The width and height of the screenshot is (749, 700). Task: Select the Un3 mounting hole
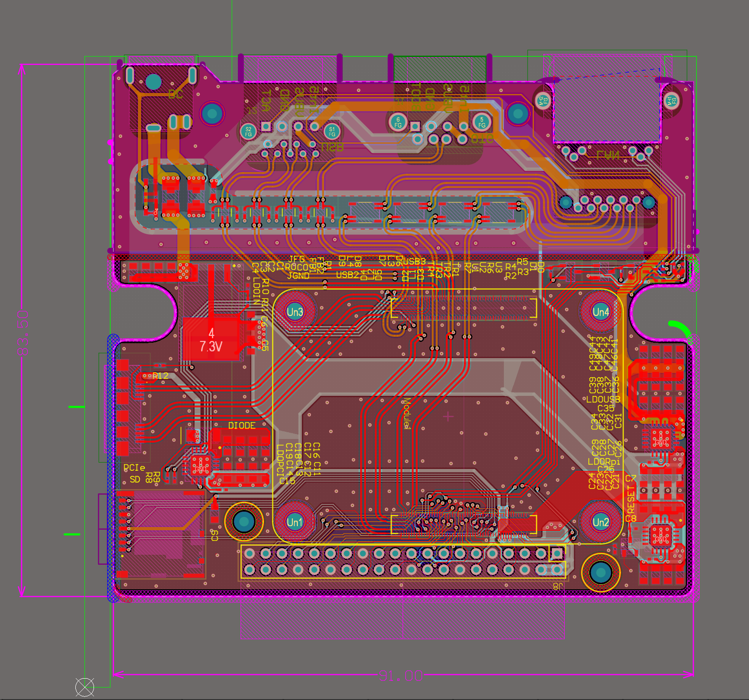[x=295, y=312]
